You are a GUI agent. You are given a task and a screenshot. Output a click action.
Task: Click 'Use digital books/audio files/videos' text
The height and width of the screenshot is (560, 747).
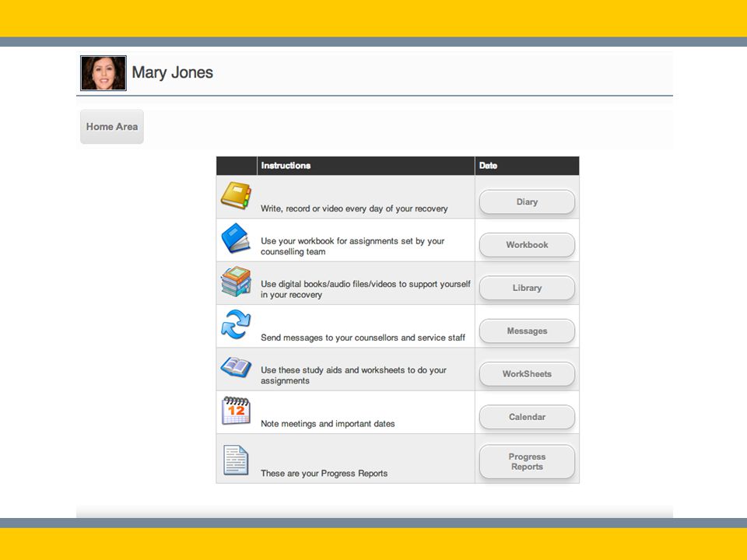click(328, 284)
